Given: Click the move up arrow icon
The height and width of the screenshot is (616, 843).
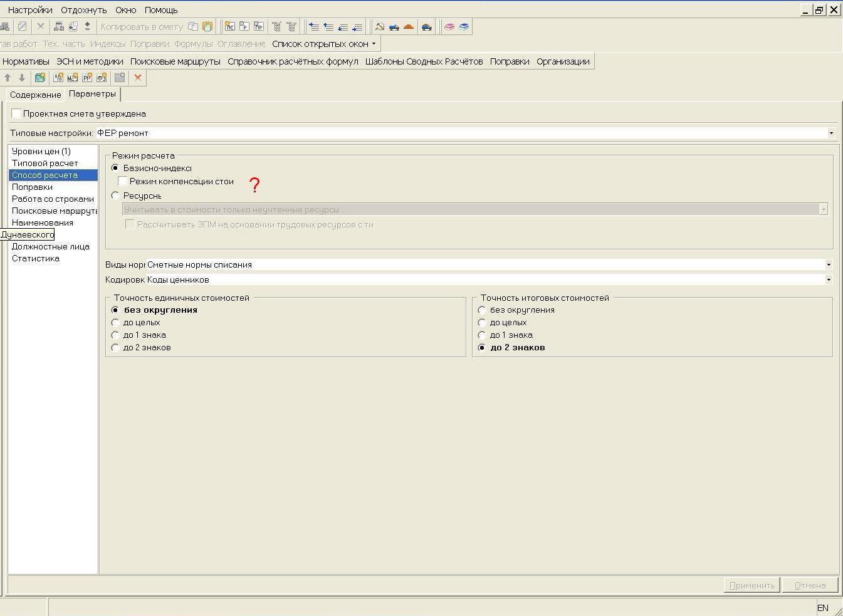Looking at the screenshot, I should point(8,78).
